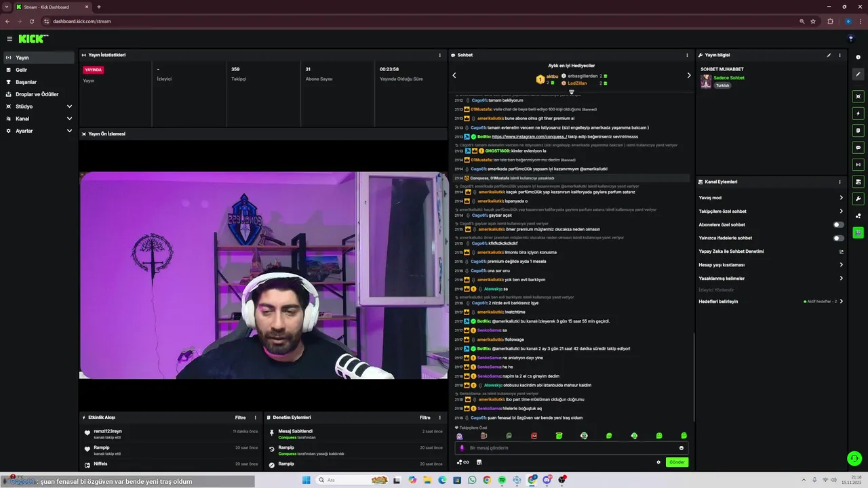Open Filtre in Etkinlik Akışı panel
The image size is (868, 488).
(x=240, y=418)
